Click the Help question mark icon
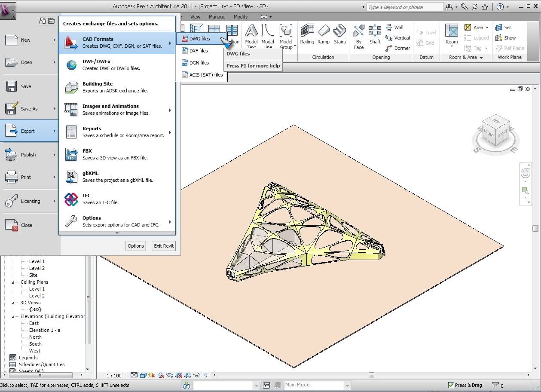The image size is (541, 392). [500, 7]
